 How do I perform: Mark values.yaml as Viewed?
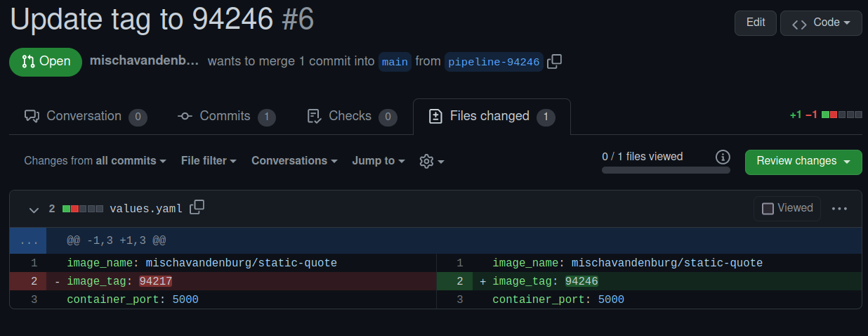tap(787, 208)
